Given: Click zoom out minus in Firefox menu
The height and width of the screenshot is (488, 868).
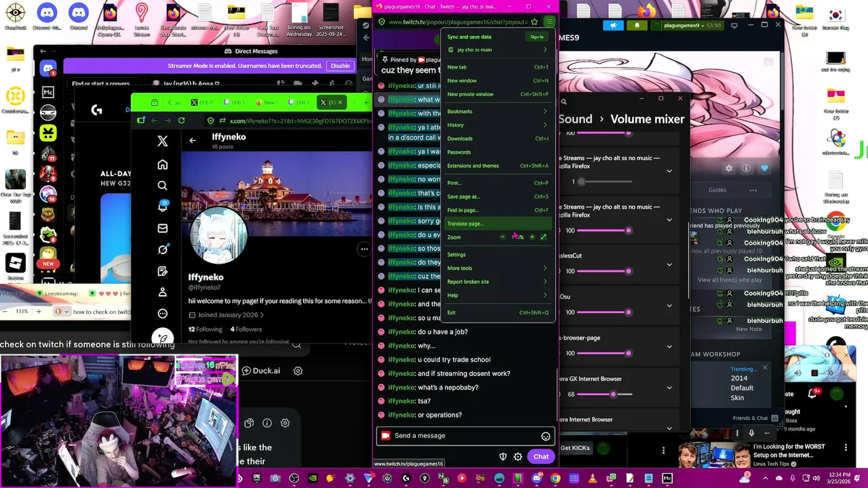Looking at the screenshot, I should [x=502, y=237].
